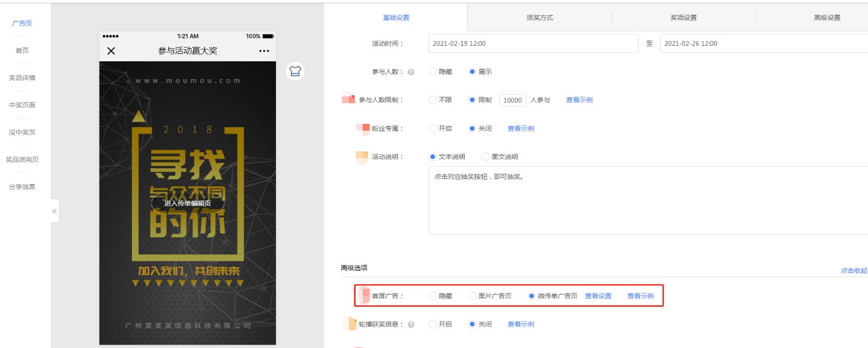
Task: Switch to the 基础设置 tab
Action: tap(396, 17)
